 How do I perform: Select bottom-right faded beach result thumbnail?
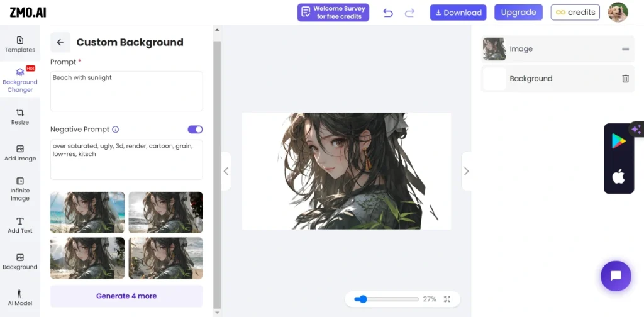point(166,258)
